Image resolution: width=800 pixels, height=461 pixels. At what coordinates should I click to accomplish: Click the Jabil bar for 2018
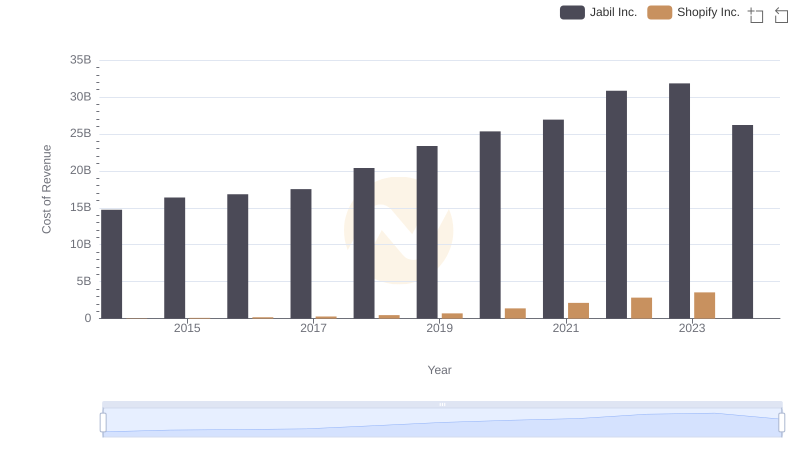(x=364, y=243)
